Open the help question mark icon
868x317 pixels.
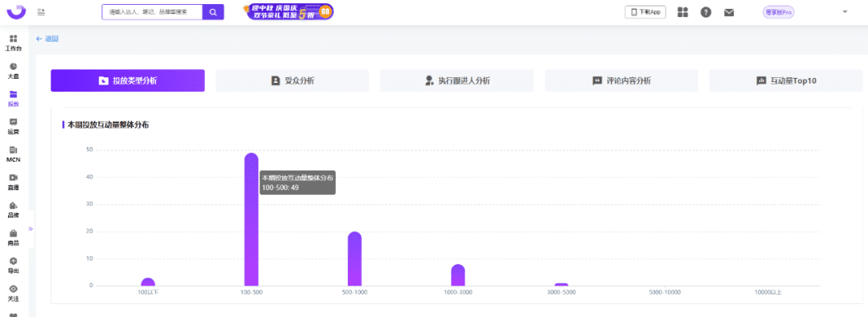pos(706,12)
